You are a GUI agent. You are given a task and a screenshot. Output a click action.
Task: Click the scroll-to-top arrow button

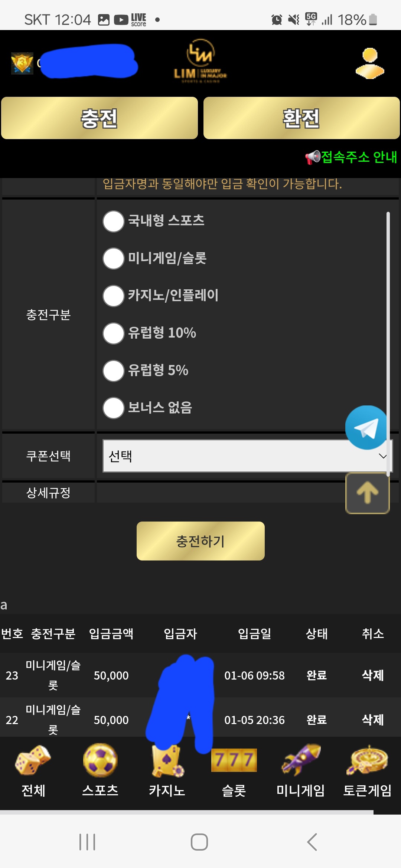367,493
